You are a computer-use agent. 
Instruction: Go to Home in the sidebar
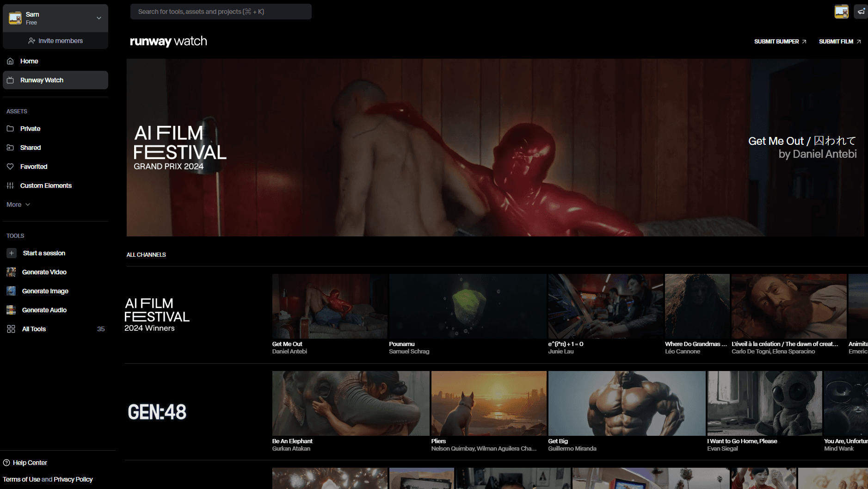pyautogui.click(x=55, y=61)
